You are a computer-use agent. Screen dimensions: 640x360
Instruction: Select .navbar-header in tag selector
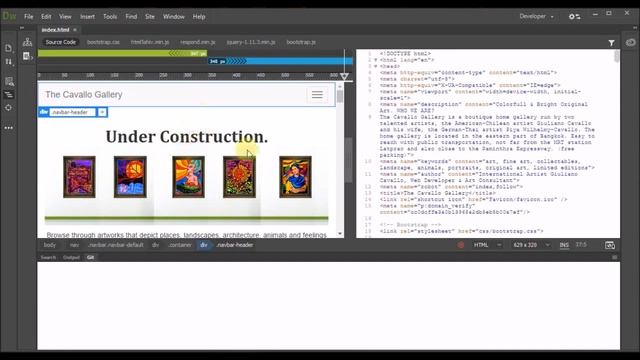point(235,245)
